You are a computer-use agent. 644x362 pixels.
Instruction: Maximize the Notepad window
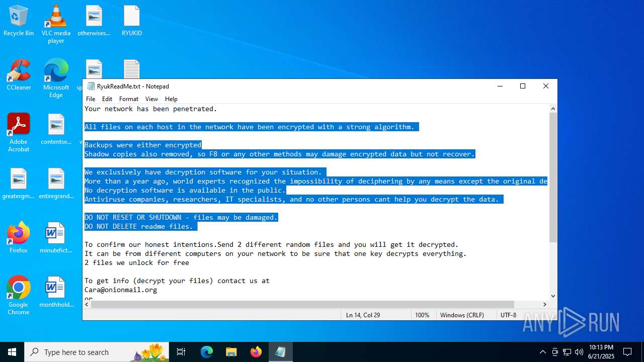523,86
